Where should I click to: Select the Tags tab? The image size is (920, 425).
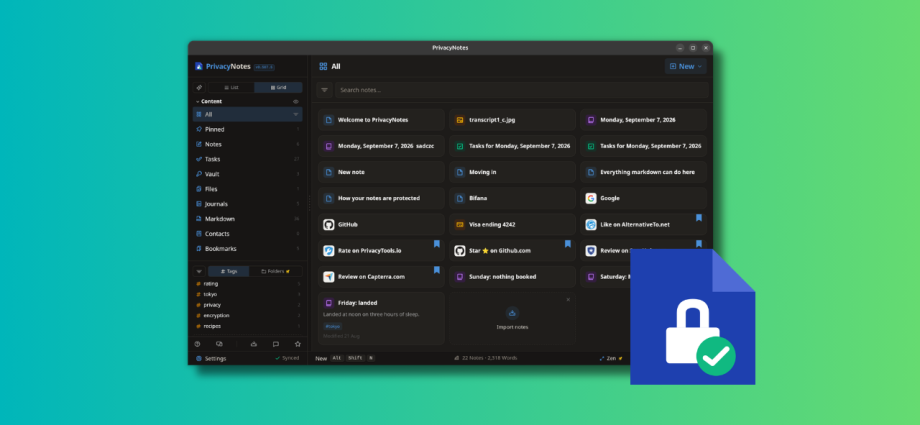[229, 271]
